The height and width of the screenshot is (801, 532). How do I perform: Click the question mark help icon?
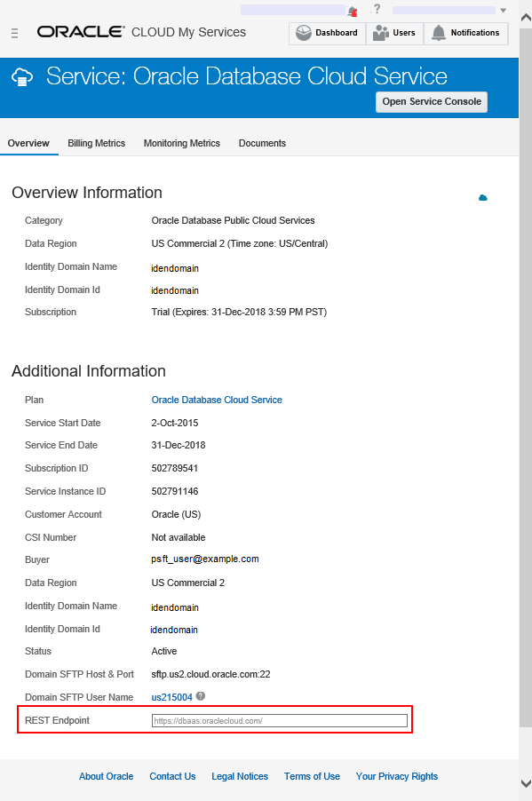coord(377,10)
